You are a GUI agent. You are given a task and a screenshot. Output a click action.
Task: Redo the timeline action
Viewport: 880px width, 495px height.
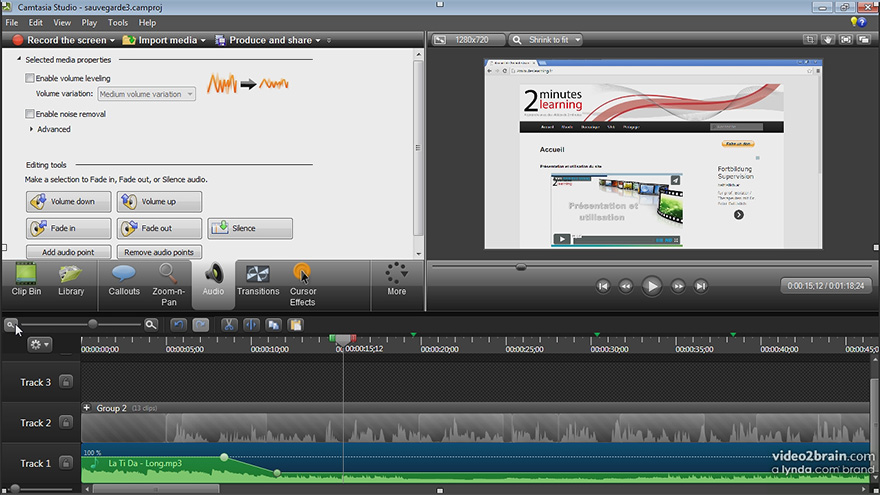coord(201,324)
